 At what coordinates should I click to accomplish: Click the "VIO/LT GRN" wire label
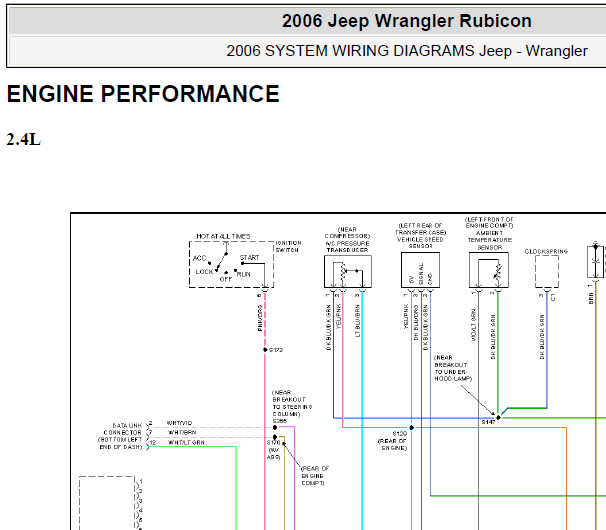474,325
